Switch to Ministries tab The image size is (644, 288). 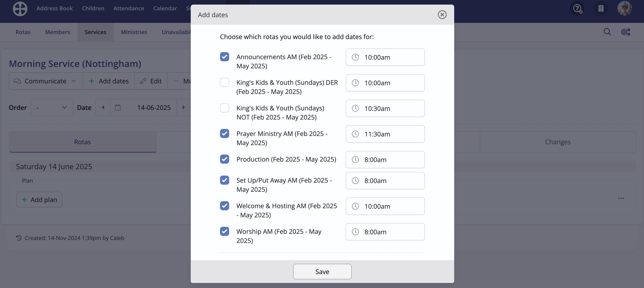coord(134,32)
